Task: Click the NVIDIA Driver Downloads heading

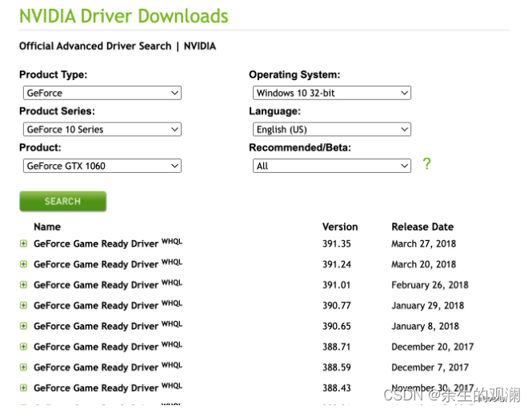Action: click(124, 16)
